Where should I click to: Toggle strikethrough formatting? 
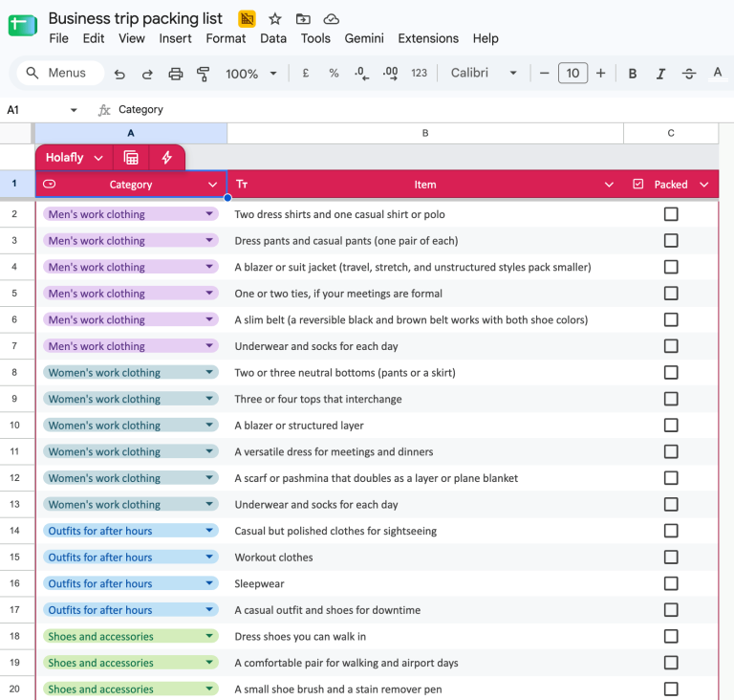[688, 74]
